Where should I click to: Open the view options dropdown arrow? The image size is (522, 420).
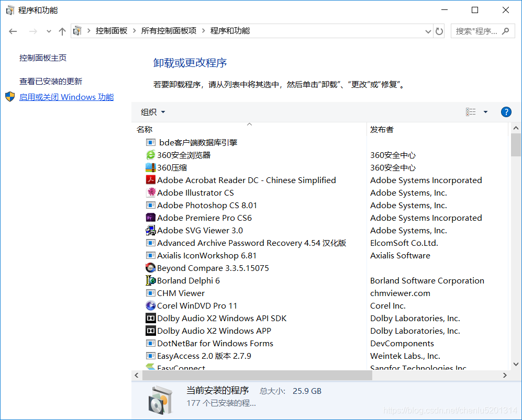(485, 112)
